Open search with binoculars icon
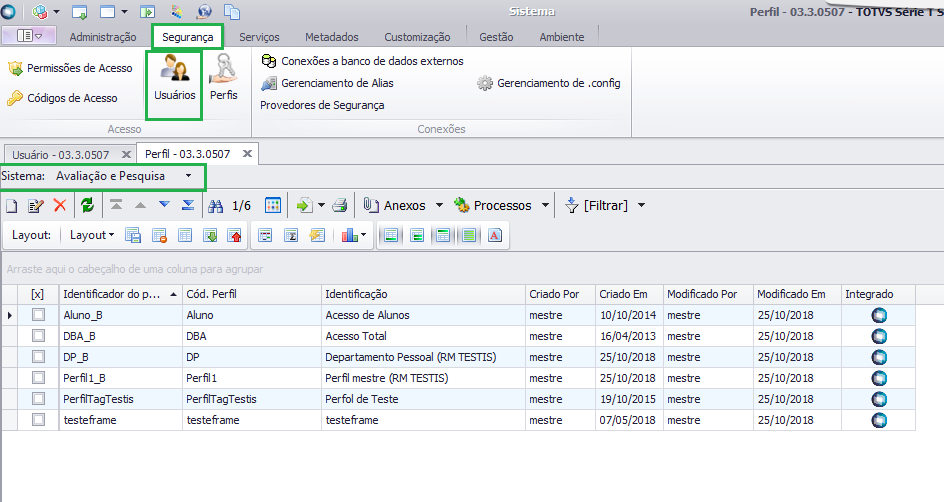944x502 pixels. pos(216,206)
